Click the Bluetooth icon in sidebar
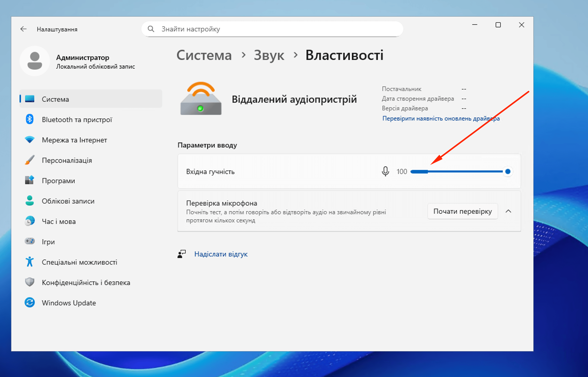The height and width of the screenshot is (377, 588). [x=30, y=119]
